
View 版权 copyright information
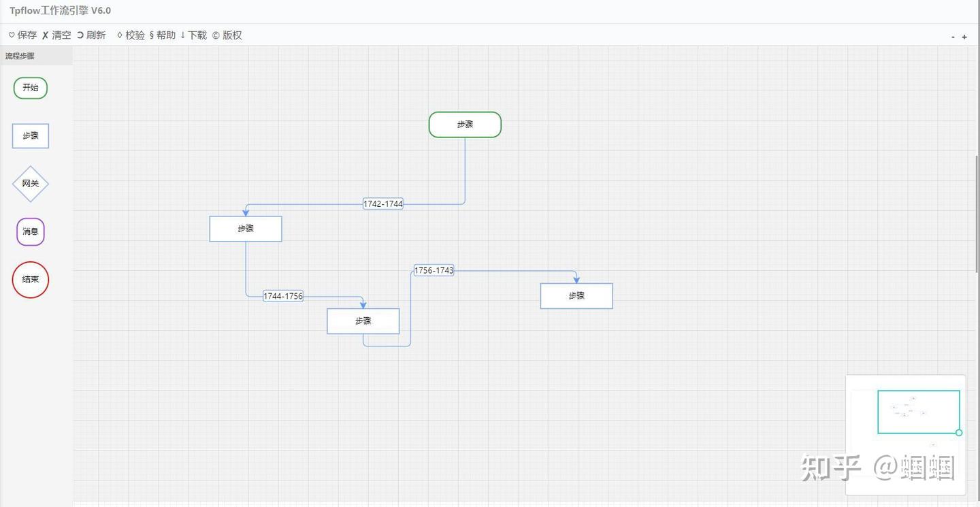pos(228,35)
